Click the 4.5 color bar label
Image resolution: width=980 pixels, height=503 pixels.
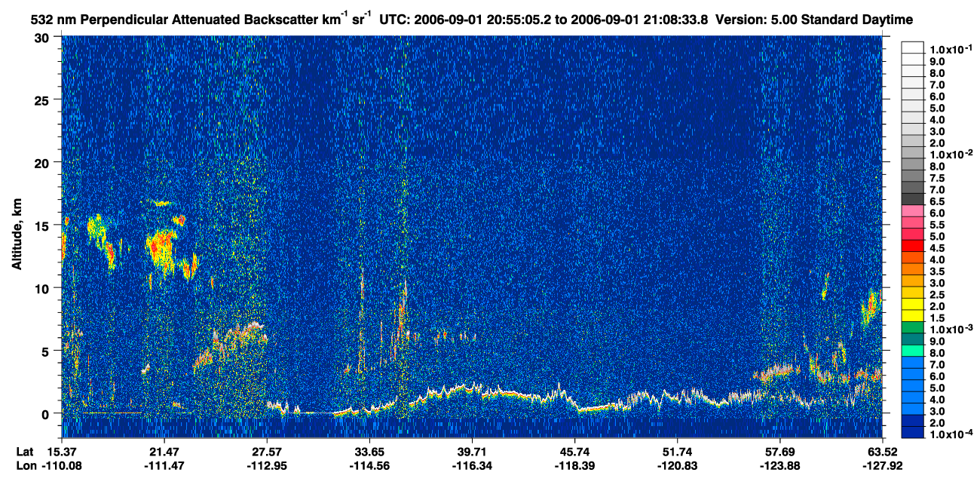pyautogui.click(x=937, y=249)
